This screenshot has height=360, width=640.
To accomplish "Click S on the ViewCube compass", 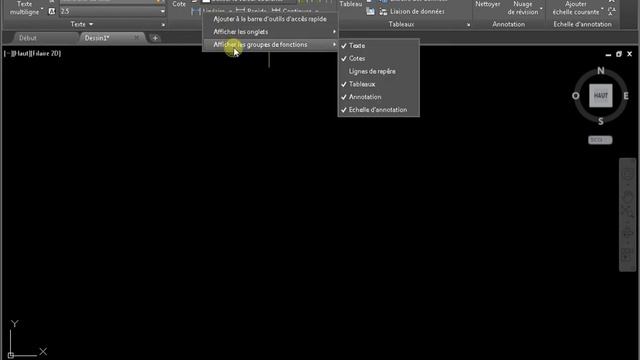I will [x=601, y=121].
